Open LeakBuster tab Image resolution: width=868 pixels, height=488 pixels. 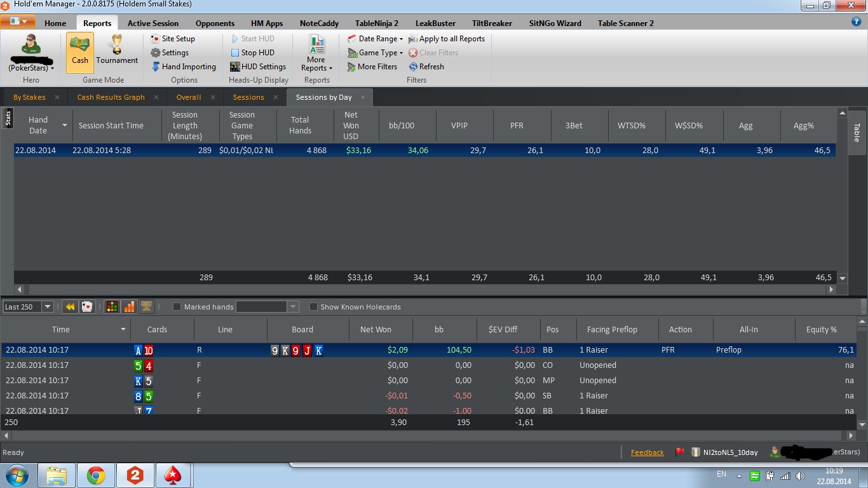pyautogui.click(x=435, y=24)
